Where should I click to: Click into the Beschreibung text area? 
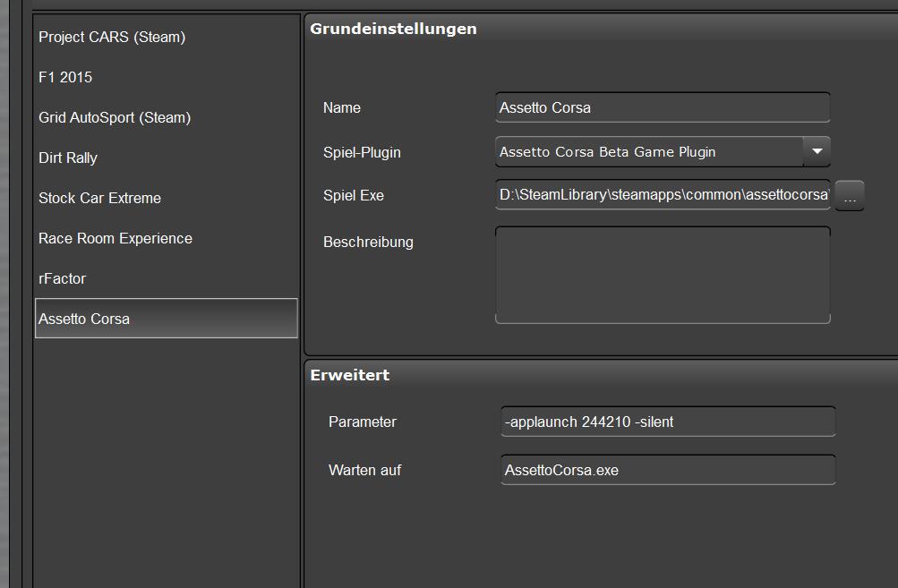(x=663, y=276)
